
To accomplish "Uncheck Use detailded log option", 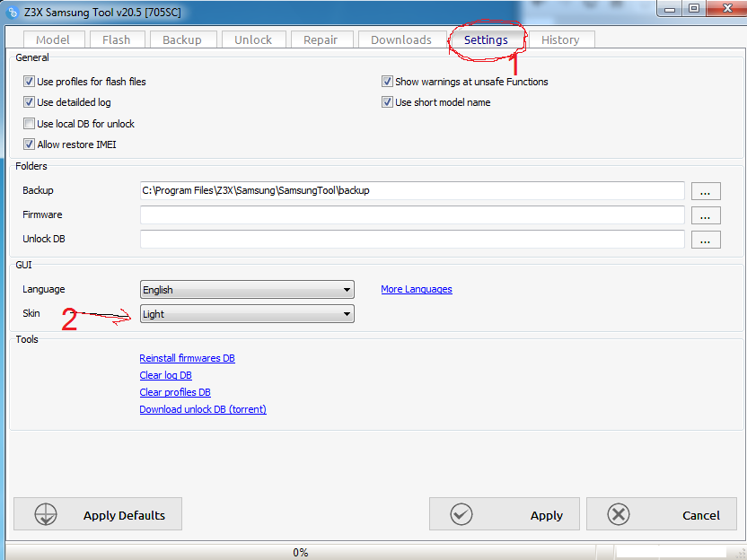I will (29, 102).
